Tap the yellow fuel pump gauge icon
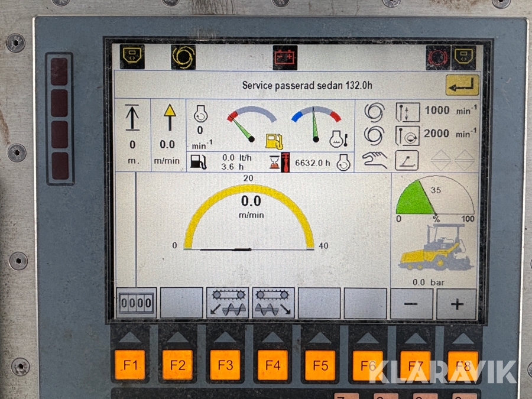The width and height of the screenshot is (532, 399). tap(274, 141)
